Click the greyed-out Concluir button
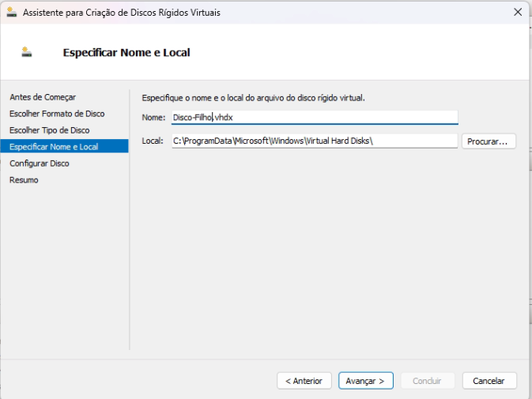The height and width of the screenshot is (399, 532). [427, 381]
